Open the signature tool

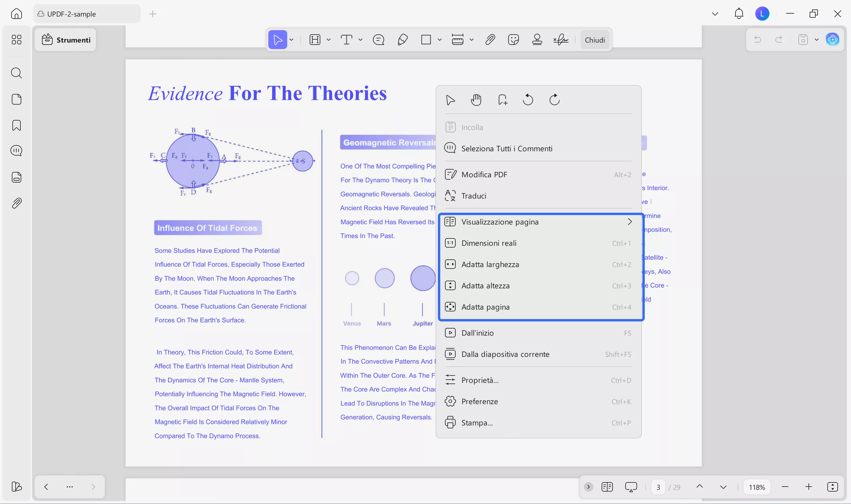[x=561, y=40]
